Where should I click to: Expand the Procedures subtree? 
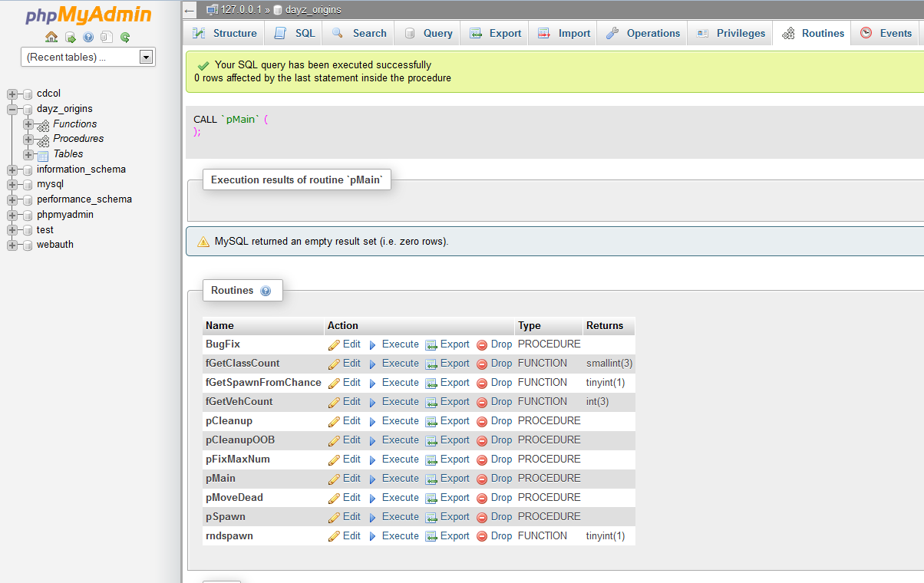click(x=28, y=140)
